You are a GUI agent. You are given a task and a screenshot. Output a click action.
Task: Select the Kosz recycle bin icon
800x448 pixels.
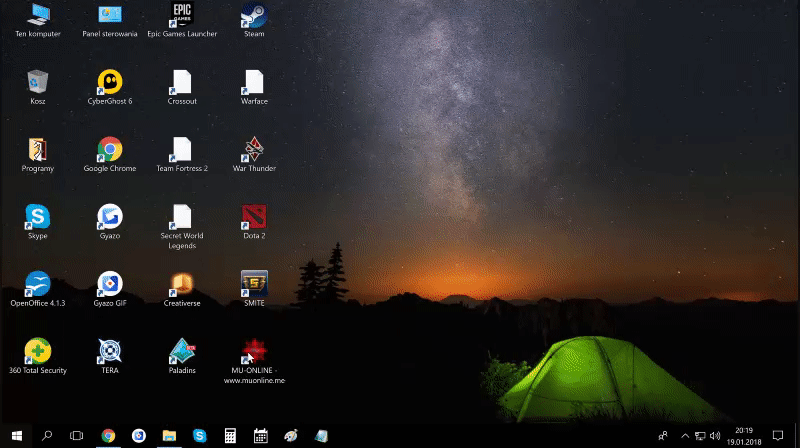click(x=38, y=87)
